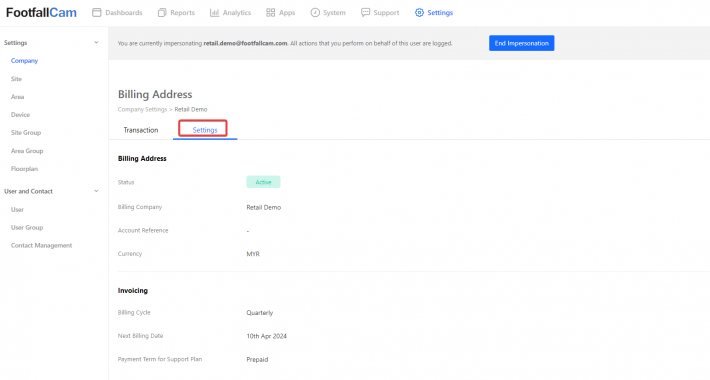
Task: Select Device in the sidebar
Action: point(20,115)
